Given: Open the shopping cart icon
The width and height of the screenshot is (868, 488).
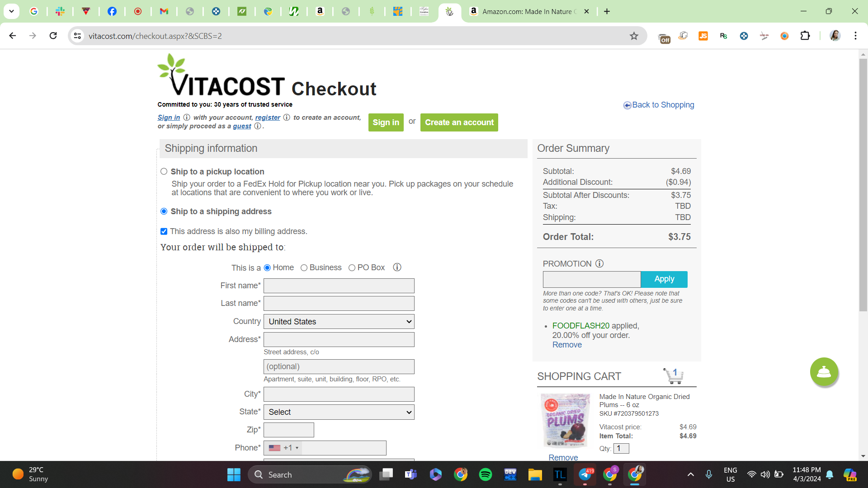Looking at the screenshot, I should [x=674, y=375].
